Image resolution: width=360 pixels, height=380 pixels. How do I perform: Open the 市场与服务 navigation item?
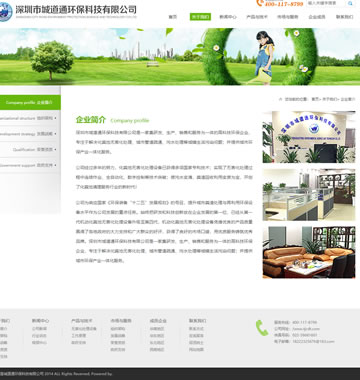tap(287, 17)
